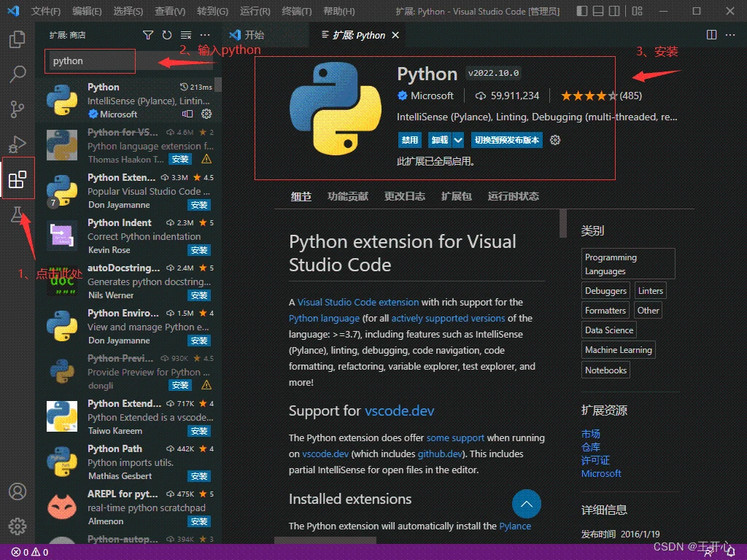Open the Accounts icon

coord(18,491)
